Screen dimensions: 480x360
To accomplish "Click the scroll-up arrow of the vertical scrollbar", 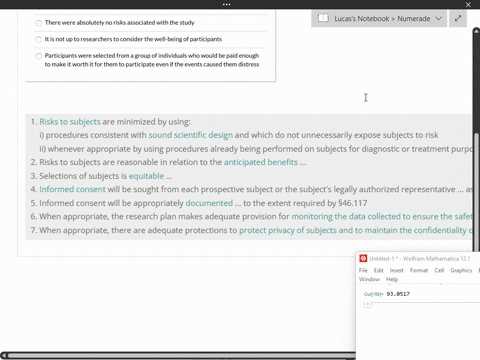I will (x=476, y=31).
